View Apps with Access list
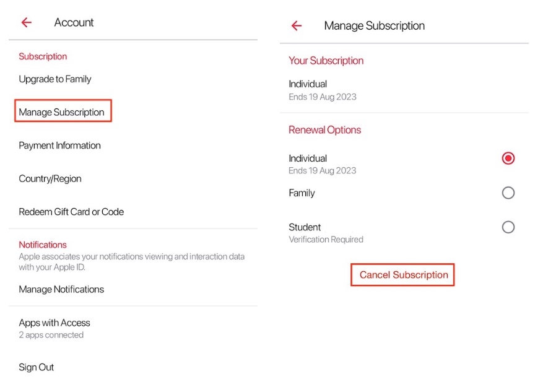This screenshot has height=392, width=556. point(54,323)
